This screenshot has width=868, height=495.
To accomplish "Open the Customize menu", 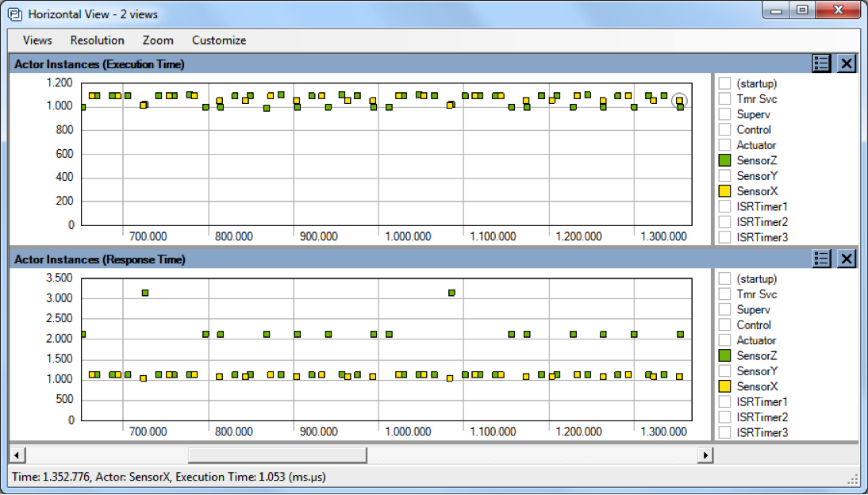I will (219, 40).
